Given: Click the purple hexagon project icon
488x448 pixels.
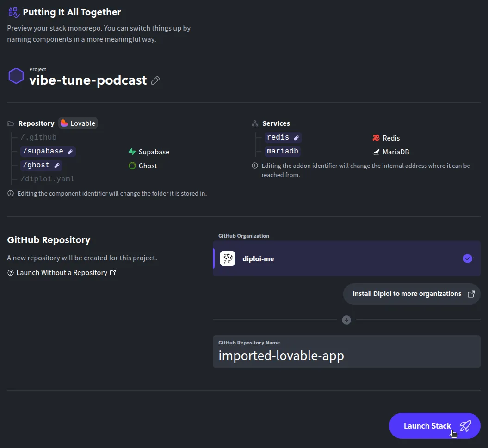Looking at the screenshot, I should 16,76.
